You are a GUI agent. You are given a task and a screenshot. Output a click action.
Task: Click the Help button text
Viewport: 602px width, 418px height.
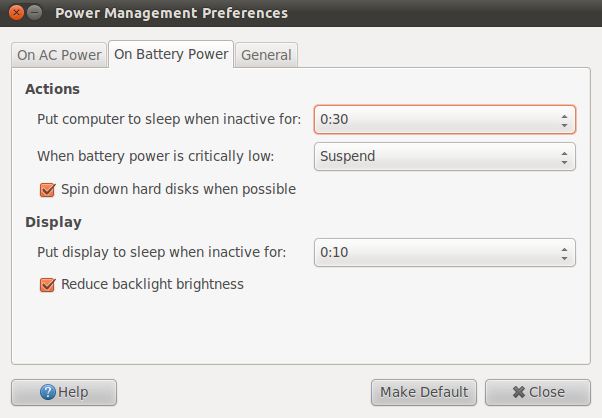[x=73, y=392]
